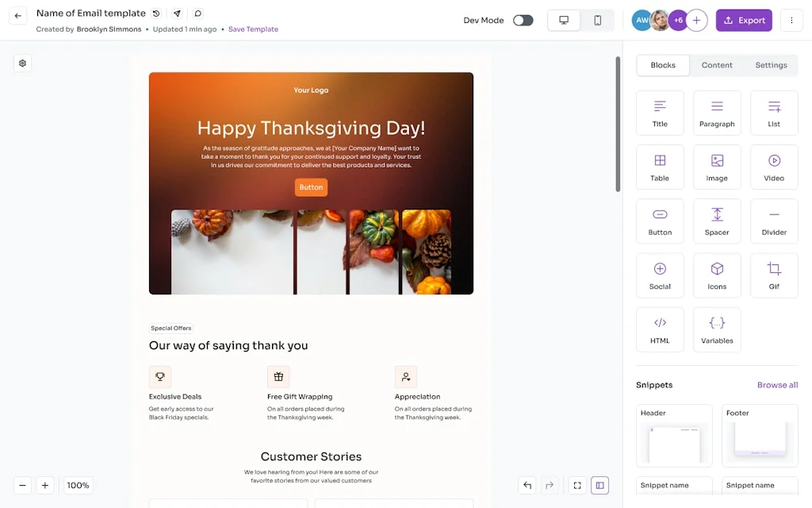This screenshot has width=812, height=508.
Task: Insert a Table block
Action: point(660,167)
